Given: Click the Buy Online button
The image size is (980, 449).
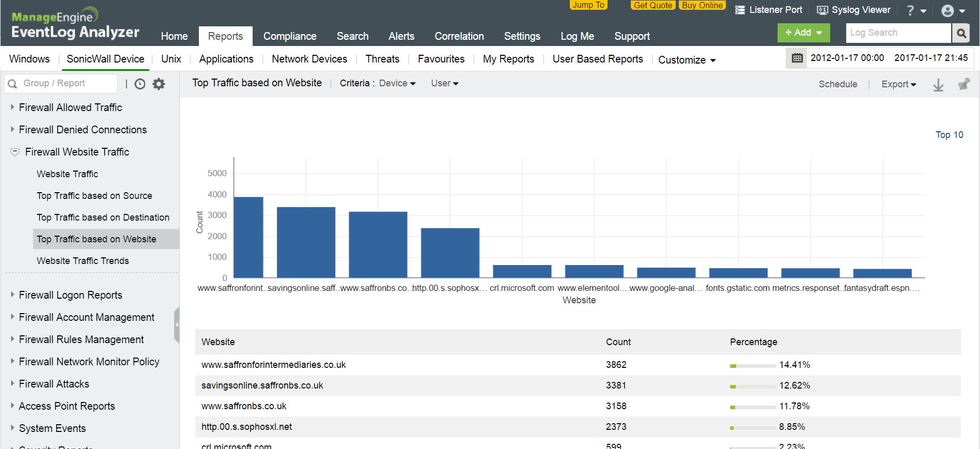Looking at the screenshot, I should click(x=702, y=5).
